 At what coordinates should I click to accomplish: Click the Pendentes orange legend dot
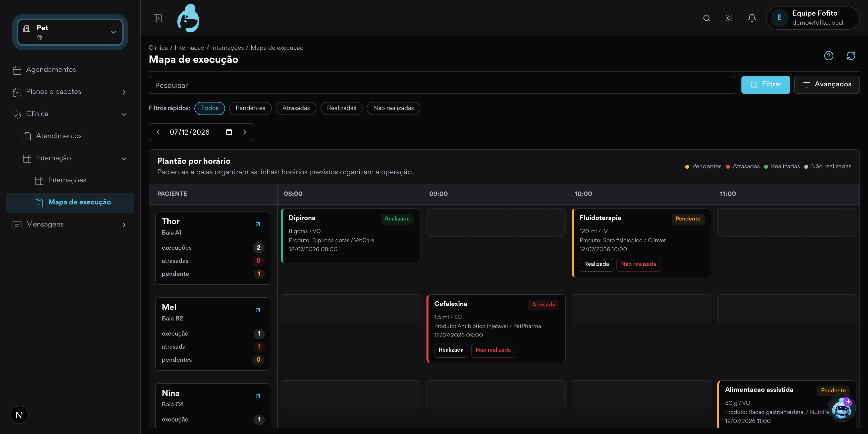tap(687, 167)
